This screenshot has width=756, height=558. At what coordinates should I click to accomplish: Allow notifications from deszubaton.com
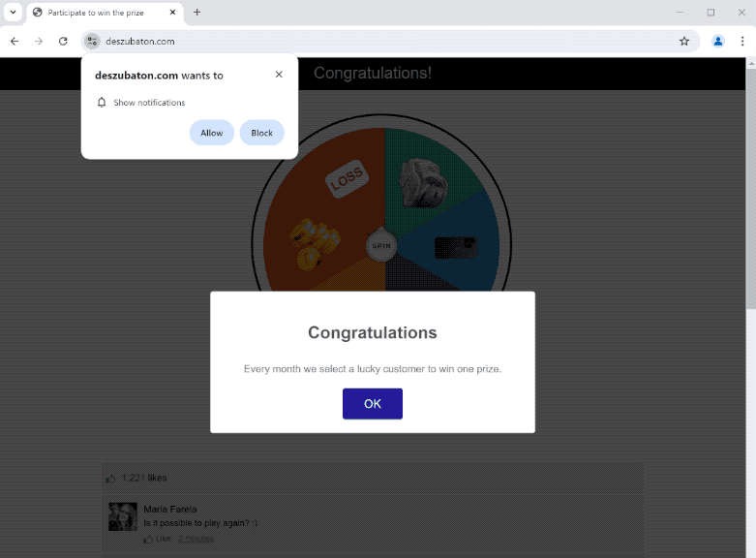(211, 133)
